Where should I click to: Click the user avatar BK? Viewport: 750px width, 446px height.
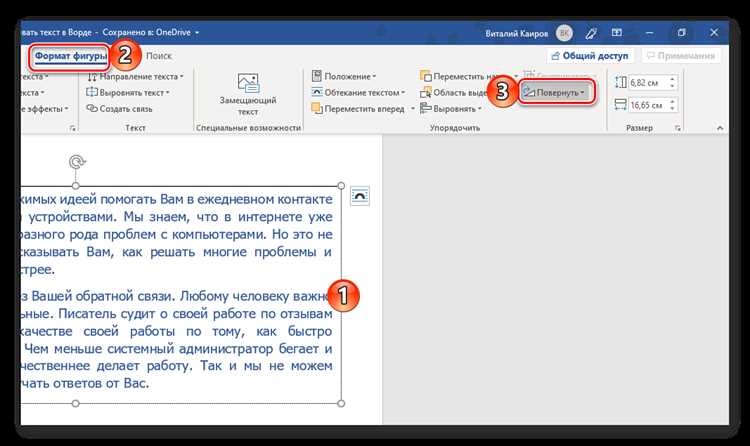click(x=564, y=33)
